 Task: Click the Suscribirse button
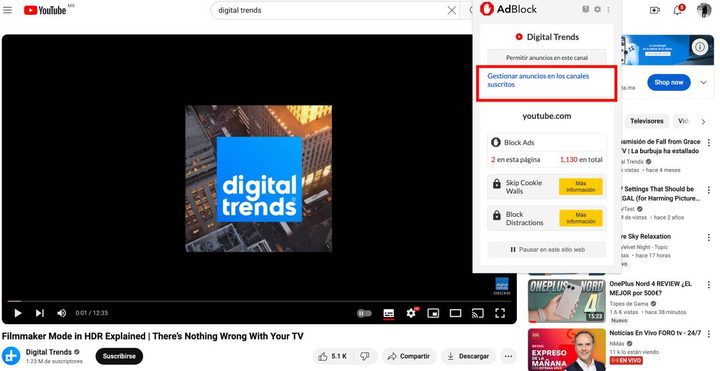point(119,356)
